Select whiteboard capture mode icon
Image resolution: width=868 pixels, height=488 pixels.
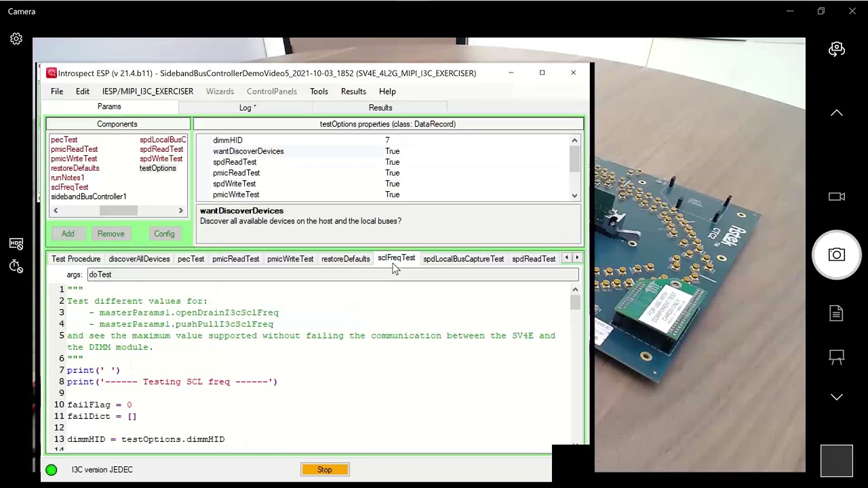click(837, 357)
